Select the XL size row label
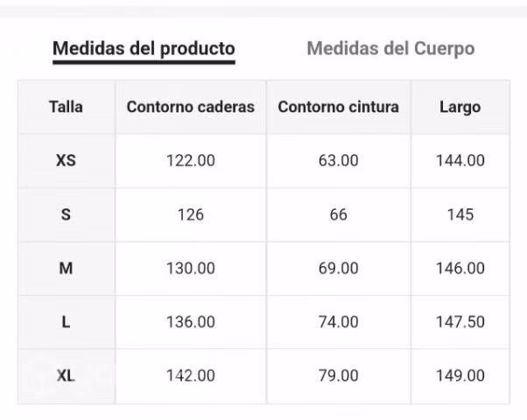The height and width of the screenshot is (420, 527). click(x=66, y=375)
